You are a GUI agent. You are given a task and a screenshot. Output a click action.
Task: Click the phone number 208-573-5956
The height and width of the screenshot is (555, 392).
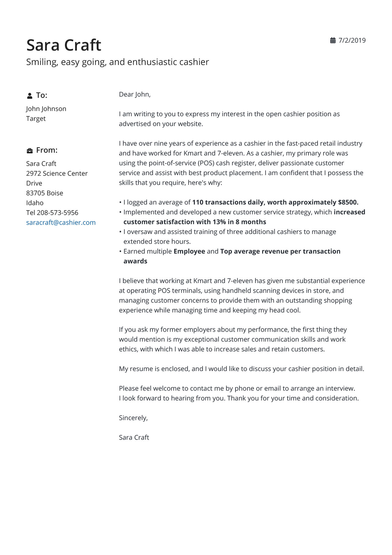click(57, 213)
